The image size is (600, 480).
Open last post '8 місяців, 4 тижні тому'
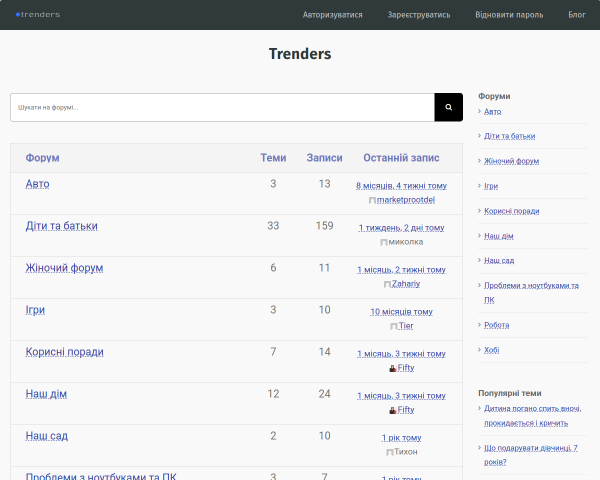(x=401, y=186)
